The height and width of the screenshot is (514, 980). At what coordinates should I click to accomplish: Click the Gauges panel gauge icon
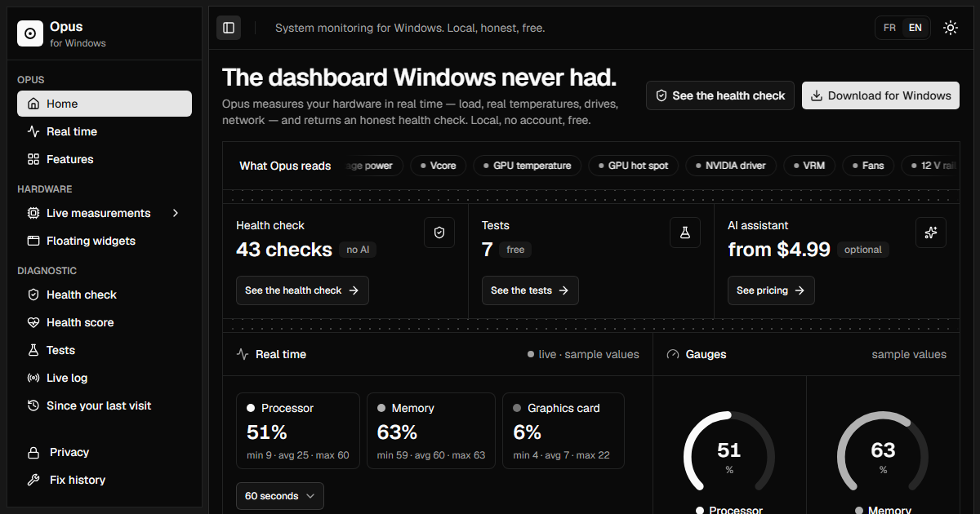(x=673, y=354)
